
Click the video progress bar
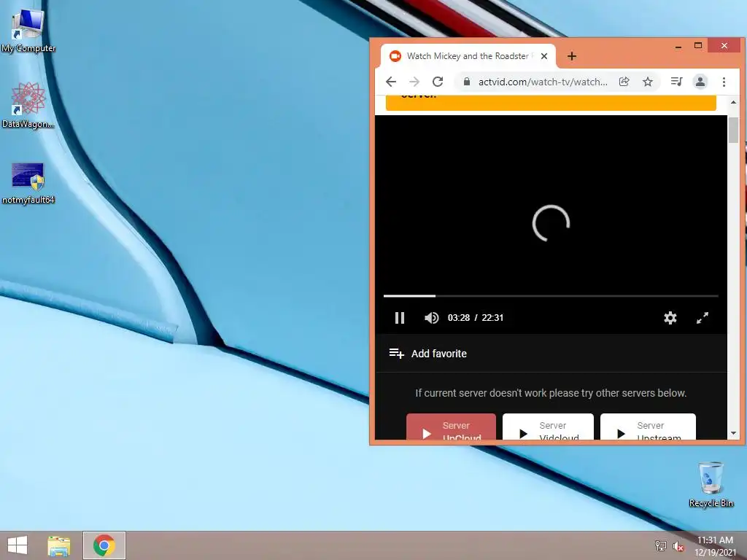[551, 296]
